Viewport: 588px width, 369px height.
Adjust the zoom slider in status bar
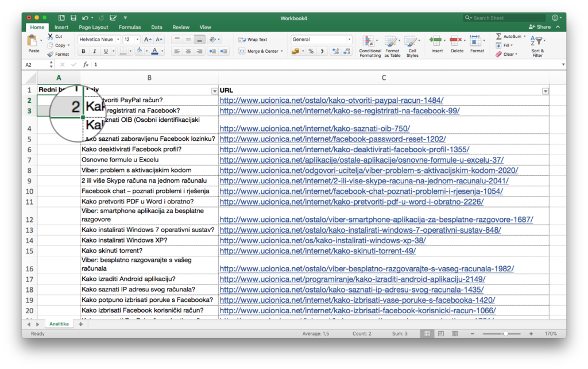(505, 333)
